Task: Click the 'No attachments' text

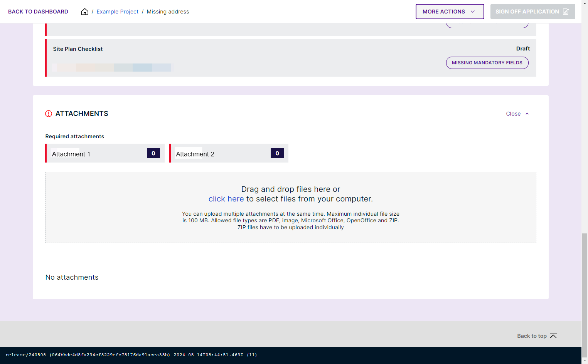Action: tap(72, 277)
